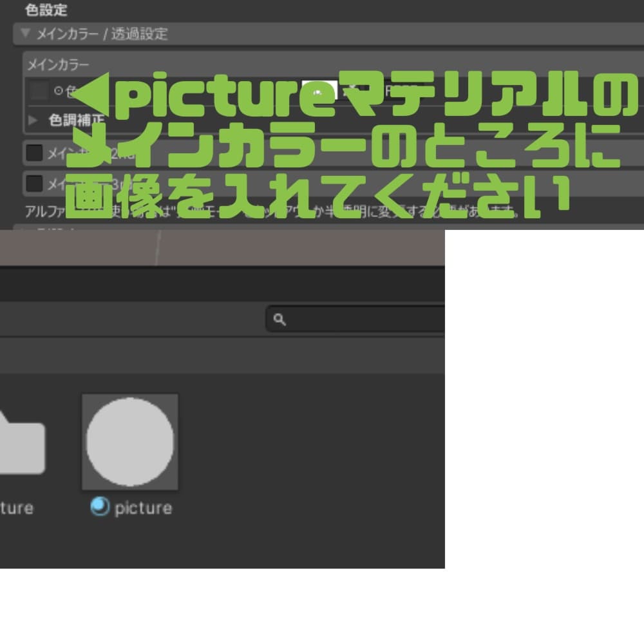
Task: Click the magnifier icon in the search bar
Action: pyautogui.click(x=279, y=319)
